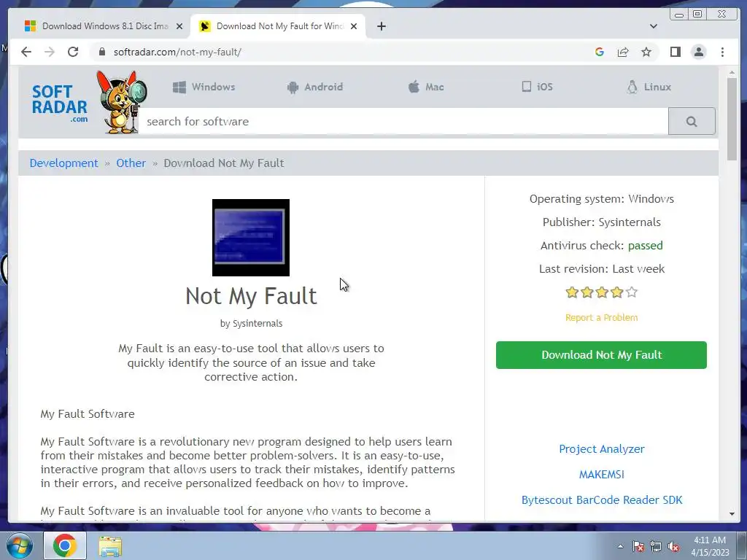
Task: Click the 'Antivirus check: passed' text
Action: [601, 246]
